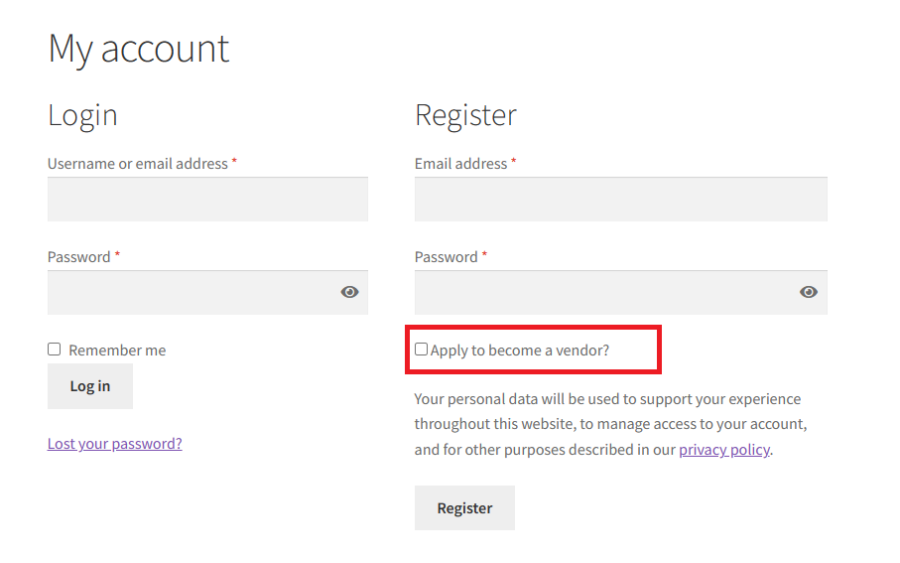Select the Register email address field

(620, 199)
